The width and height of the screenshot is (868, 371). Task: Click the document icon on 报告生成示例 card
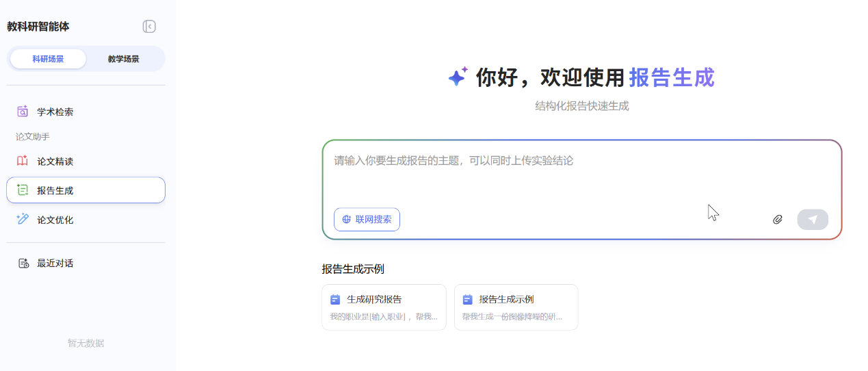coord(467,299)
